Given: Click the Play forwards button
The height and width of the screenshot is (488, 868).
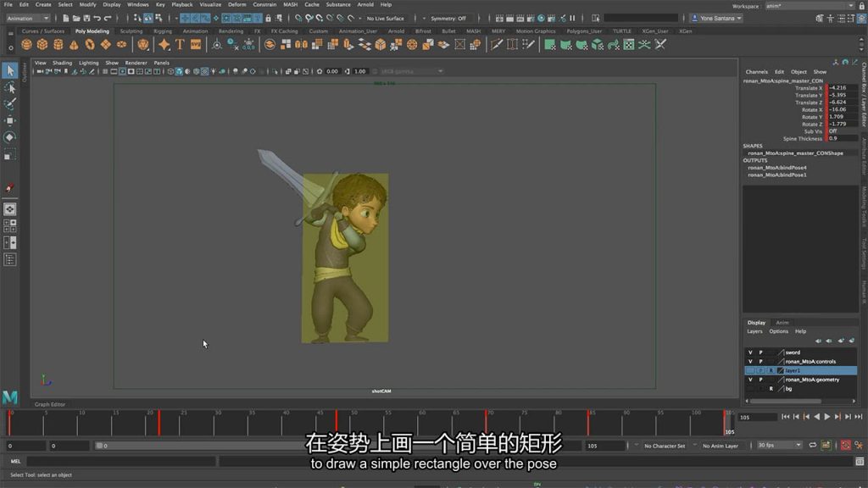Looking at the screenshot, I should pyautogui.click(x=827, y=417).
